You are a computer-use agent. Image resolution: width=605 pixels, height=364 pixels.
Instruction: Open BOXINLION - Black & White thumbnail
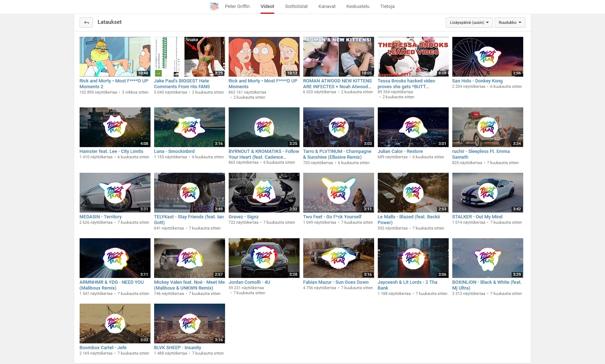point(488,258)
